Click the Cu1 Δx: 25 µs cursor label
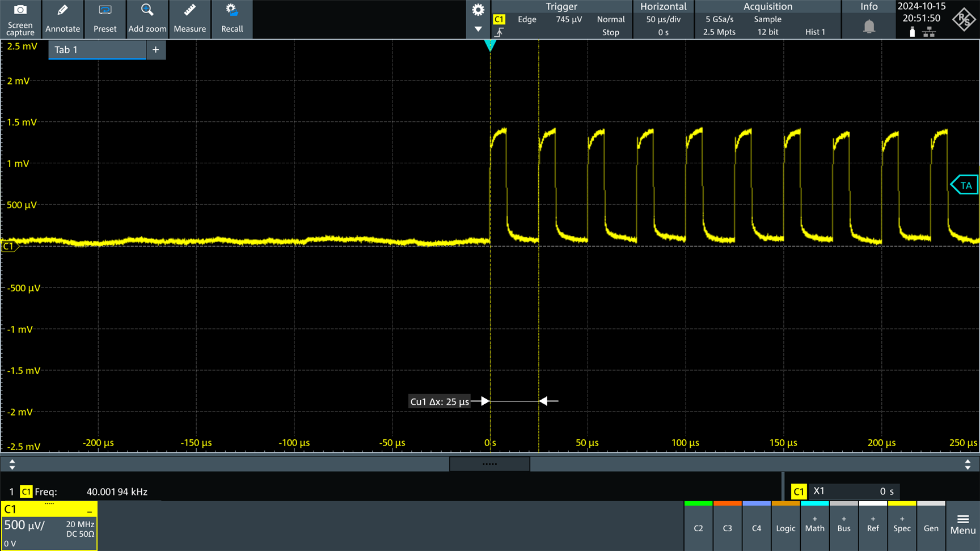 440,401
